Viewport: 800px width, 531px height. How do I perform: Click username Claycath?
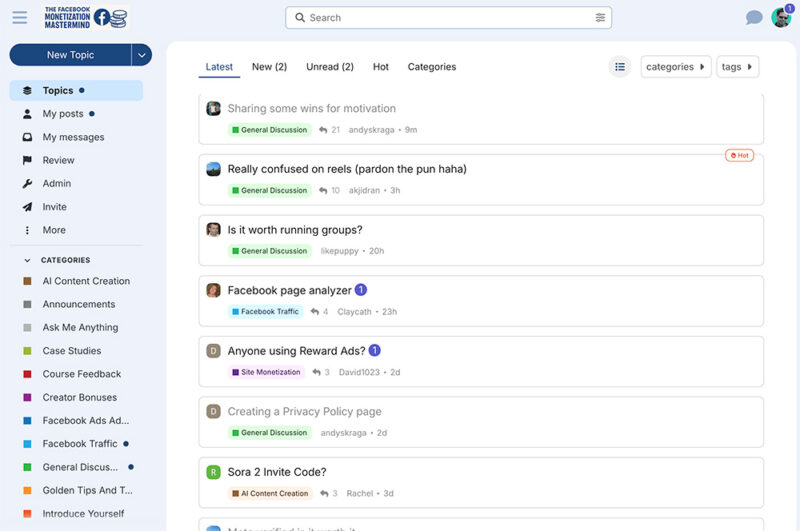point(354,312)
